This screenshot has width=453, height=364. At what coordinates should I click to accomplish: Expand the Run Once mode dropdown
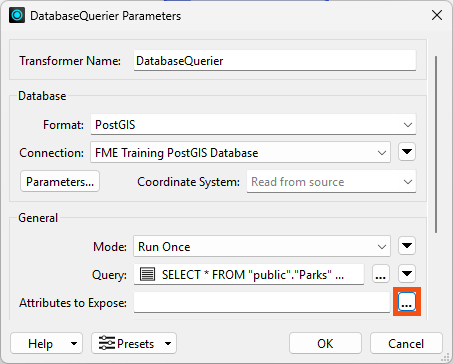tap(382, 247)
